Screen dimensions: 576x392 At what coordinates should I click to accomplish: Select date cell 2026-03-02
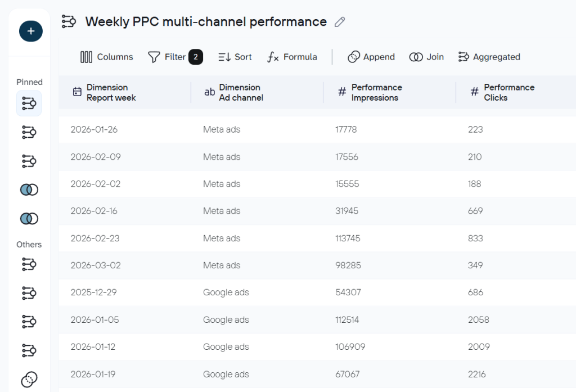(x=96, y=265)
